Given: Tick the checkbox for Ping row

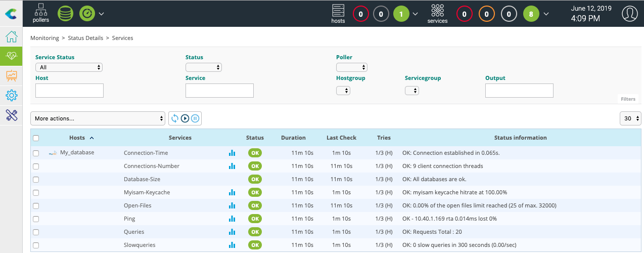Looking at the screenshot, I should [36, 219].
